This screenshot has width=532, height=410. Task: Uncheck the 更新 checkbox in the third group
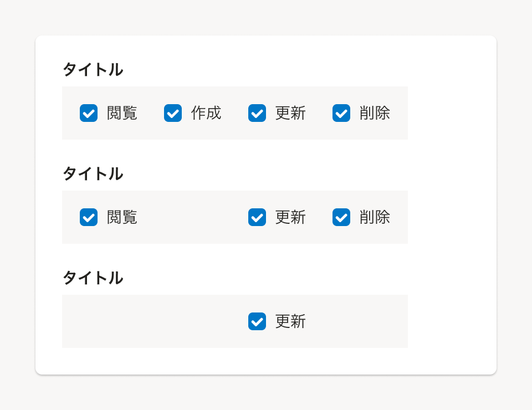[x=257, y=321]
